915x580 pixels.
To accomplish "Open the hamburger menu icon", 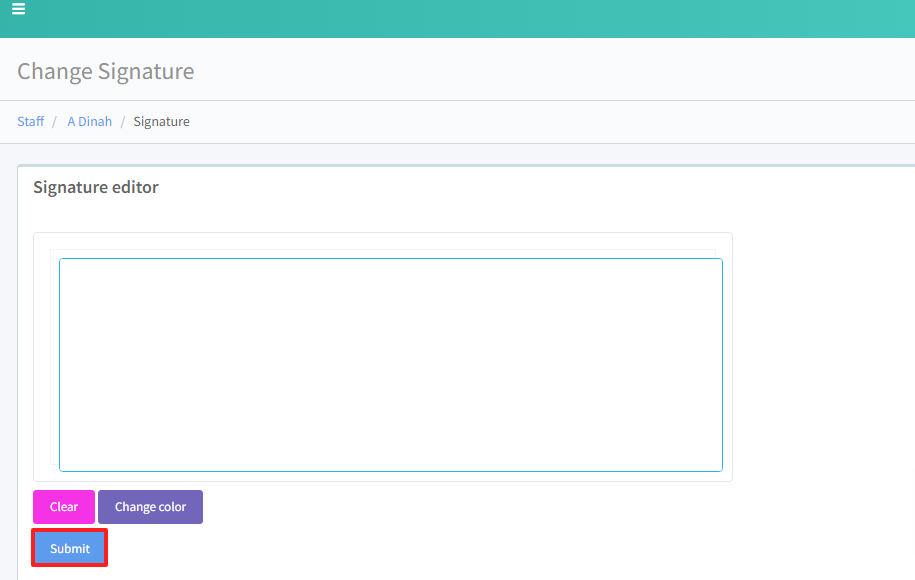I will click(19, 9).
